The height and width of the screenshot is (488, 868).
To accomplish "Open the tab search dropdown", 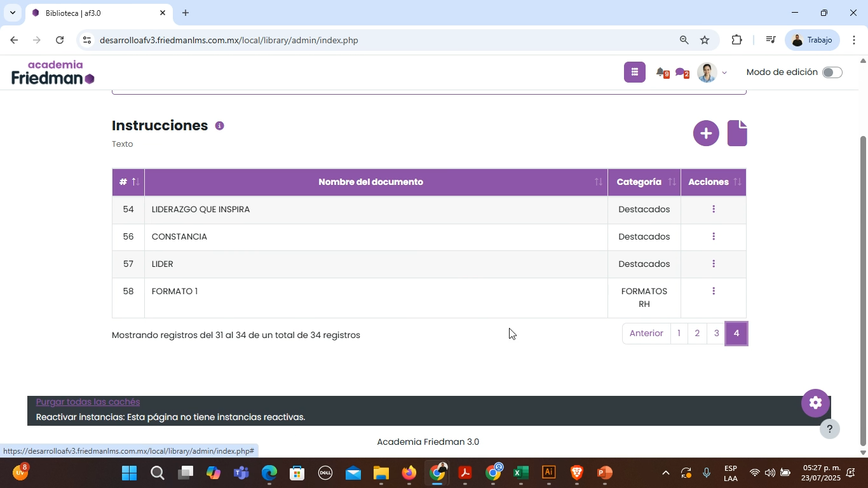I will click(x=12, y=13).
